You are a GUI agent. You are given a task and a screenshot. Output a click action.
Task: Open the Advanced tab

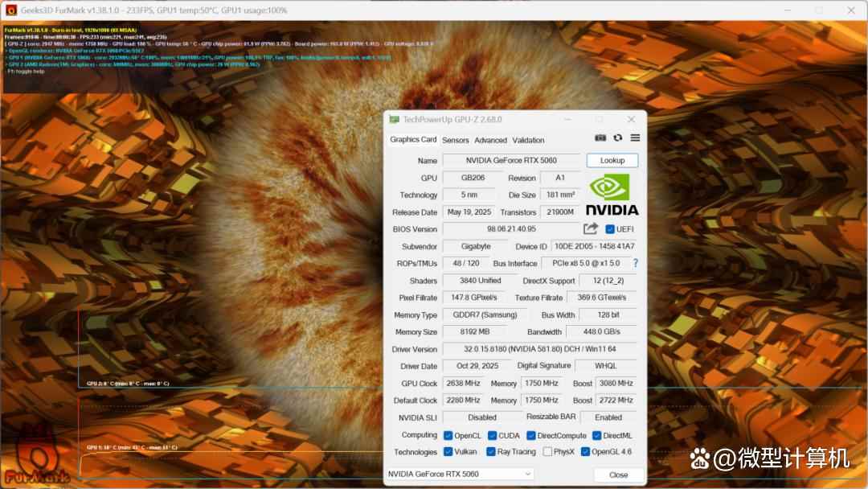click(x=490, y=140)
